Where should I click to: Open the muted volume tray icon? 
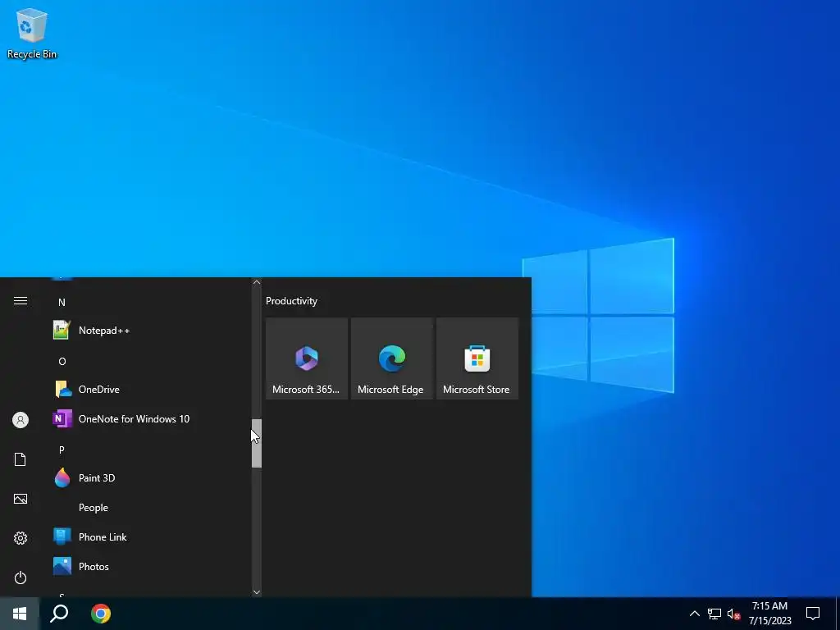pos(733,614)
